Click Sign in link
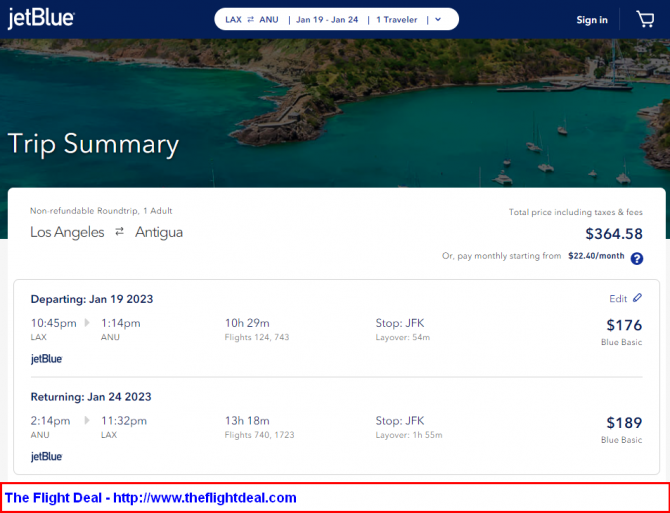 click(x=592, y=20)
